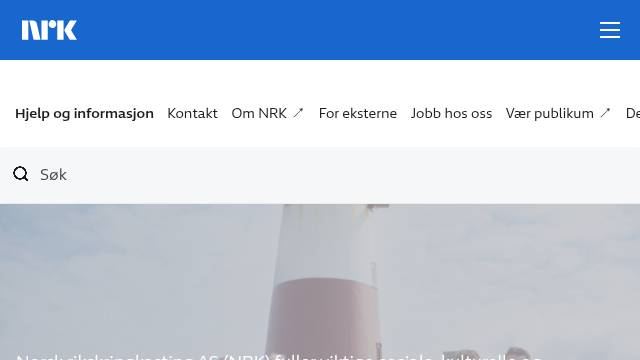The width and height of the screenshot is (640, 360).
Task: Click the lighthouse banner image
Action: pos(320,282)
